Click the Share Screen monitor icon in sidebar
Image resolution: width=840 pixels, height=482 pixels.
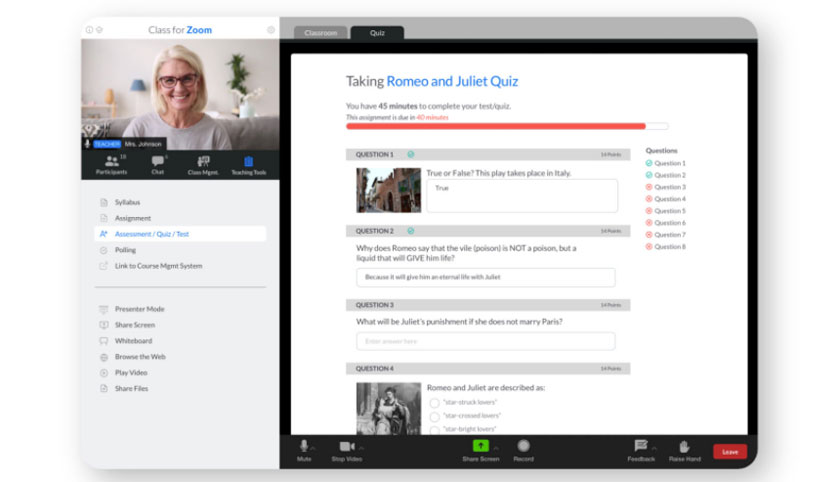tap(104, 325)
